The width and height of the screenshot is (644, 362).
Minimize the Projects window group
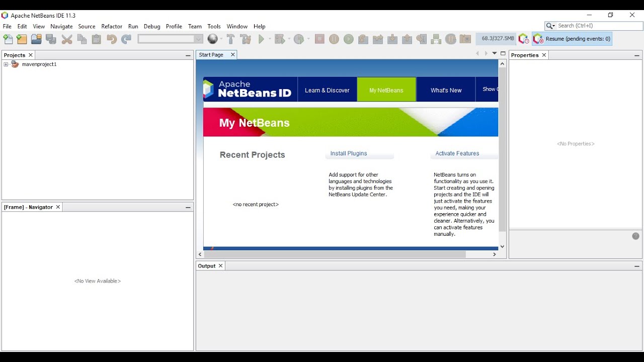(x=188, y=56)
